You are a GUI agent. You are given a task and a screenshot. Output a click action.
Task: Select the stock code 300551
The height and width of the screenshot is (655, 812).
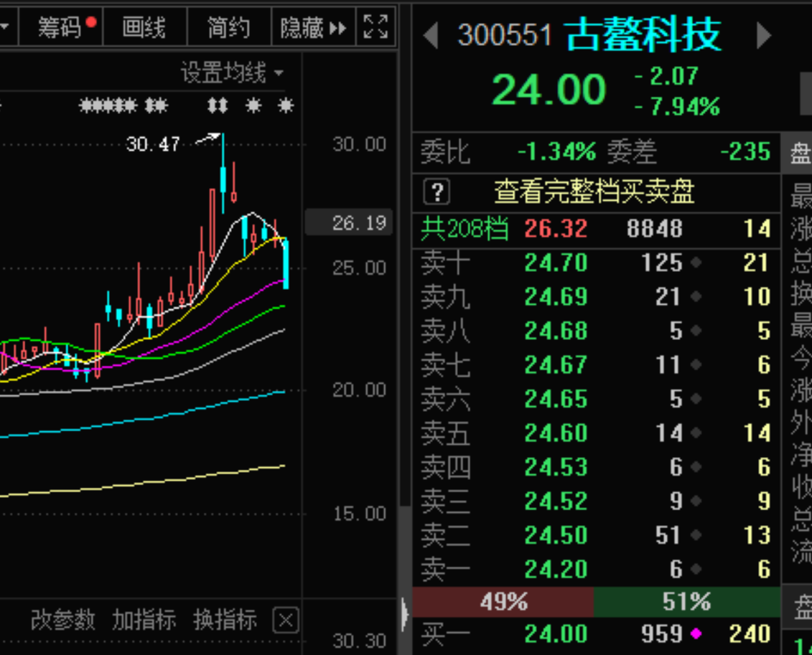(x=505, y=36)
